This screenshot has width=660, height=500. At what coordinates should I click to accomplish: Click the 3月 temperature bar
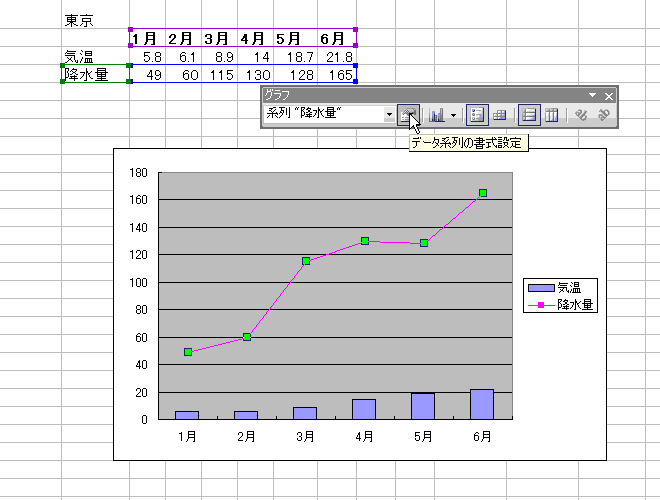[305, 413]
